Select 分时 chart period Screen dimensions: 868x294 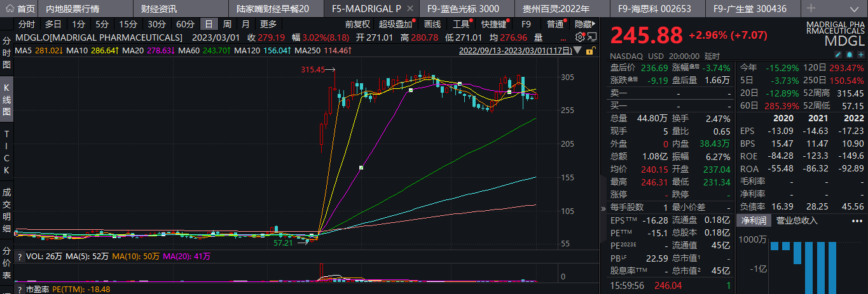(27, 24)
